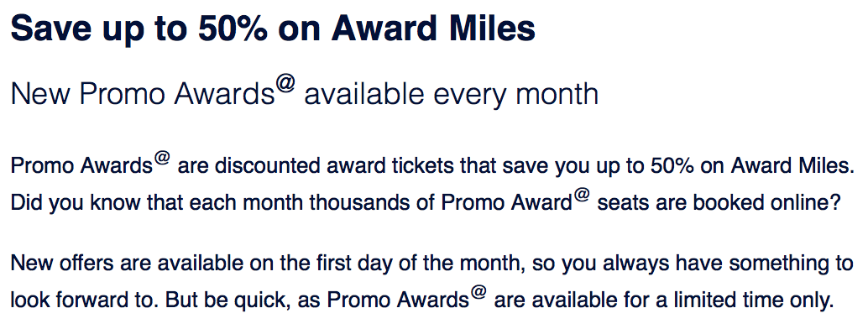Viewport: 868px width, 329px height.
Task: Click the @ superscript before 'are available for a limited'
Action: tap(479, 294)
